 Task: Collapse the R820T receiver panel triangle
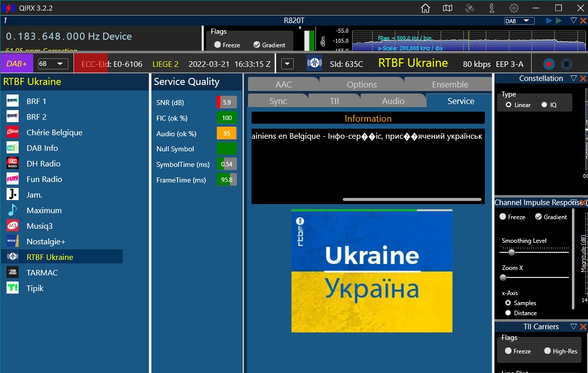pyautogui.click(x=573, y=21)
